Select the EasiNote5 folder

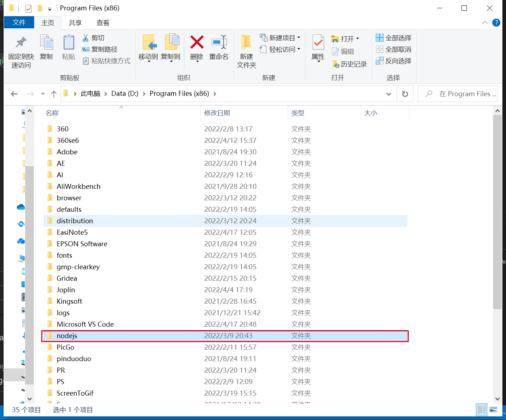225,232
